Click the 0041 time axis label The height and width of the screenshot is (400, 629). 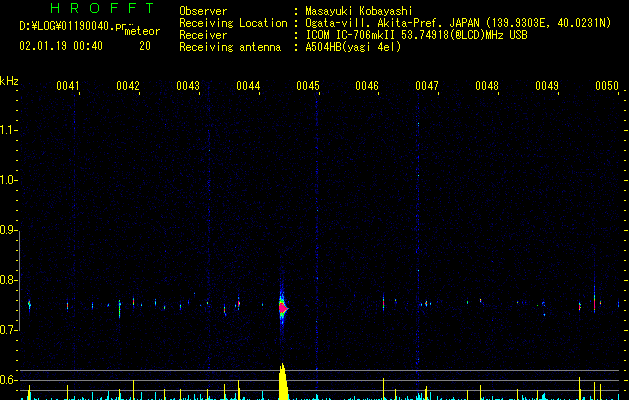click(x=67, y=86)
